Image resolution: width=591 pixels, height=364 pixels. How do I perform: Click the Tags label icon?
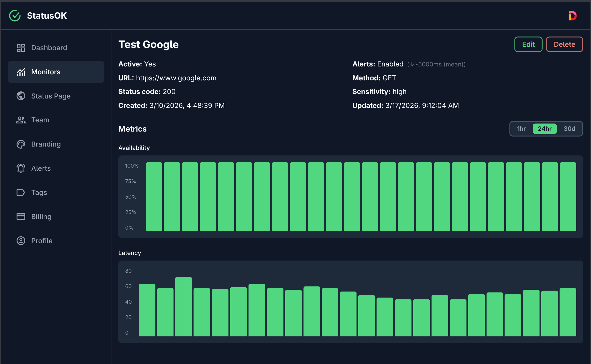coord(21,193)
